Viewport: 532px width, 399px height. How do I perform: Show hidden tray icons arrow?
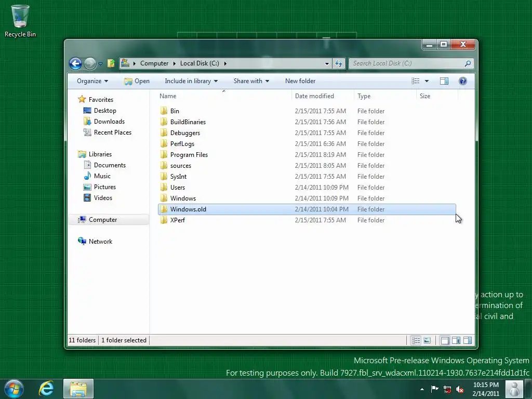tap(422, 389)
